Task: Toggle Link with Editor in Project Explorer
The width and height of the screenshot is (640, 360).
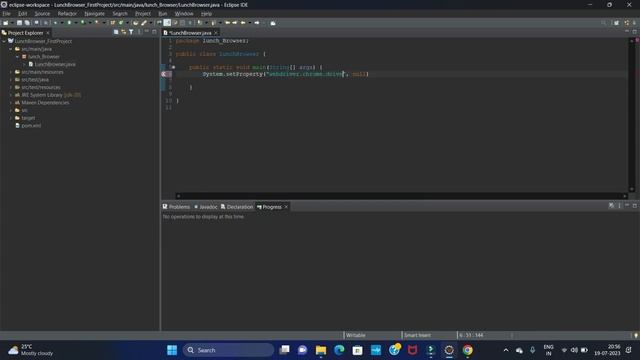Action: [123, 32]
